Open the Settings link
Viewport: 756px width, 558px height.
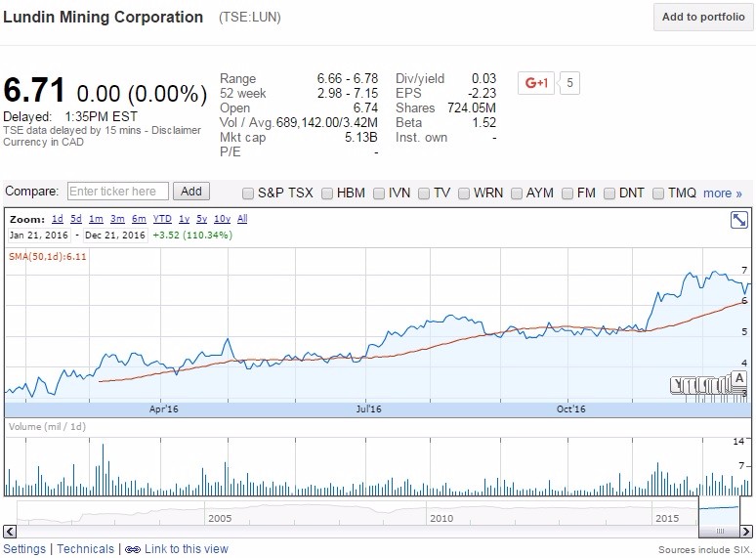tap(24, 549)
